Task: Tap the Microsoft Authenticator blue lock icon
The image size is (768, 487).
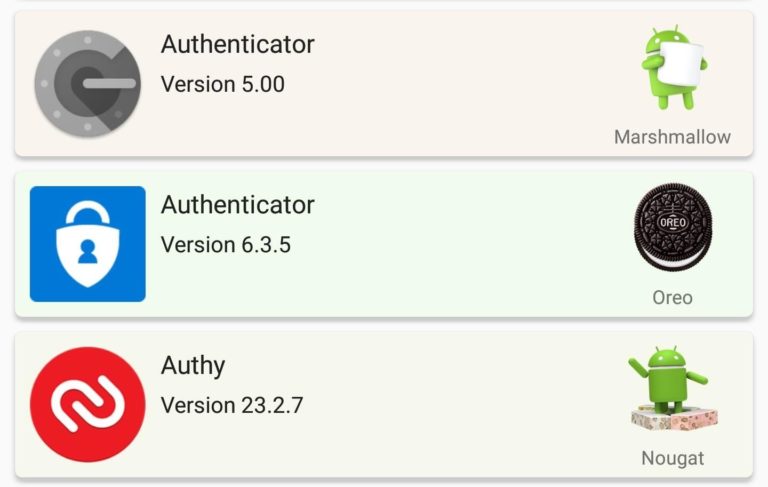Action: [x=88, y=244]
